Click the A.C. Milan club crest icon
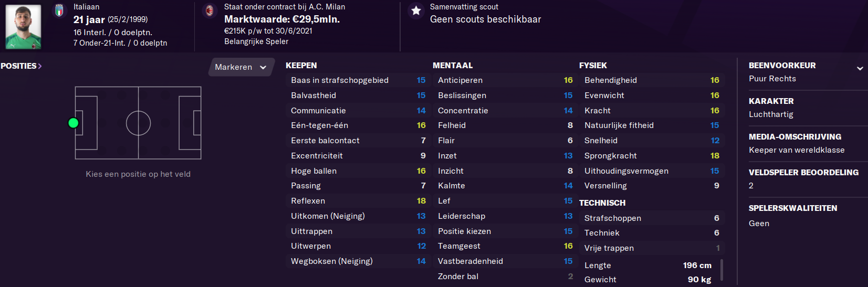This screenshot has width=868, height=287. pos(210,10)
